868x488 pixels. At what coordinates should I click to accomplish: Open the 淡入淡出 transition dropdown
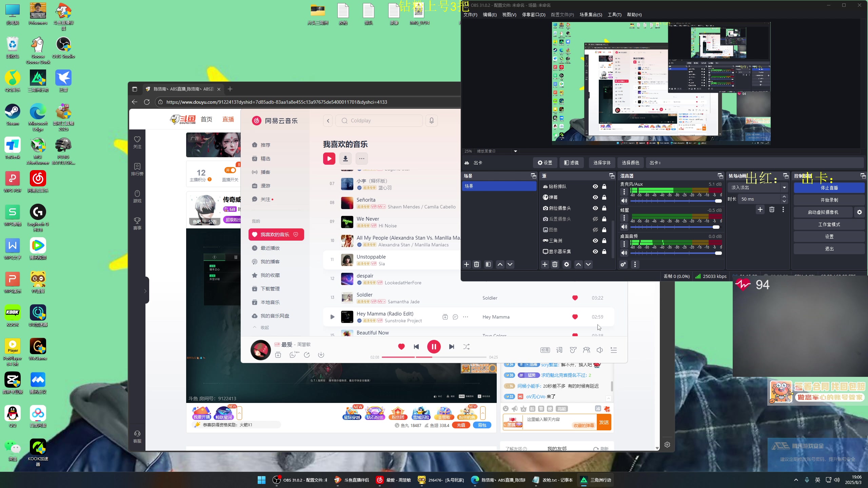(758, 187)
